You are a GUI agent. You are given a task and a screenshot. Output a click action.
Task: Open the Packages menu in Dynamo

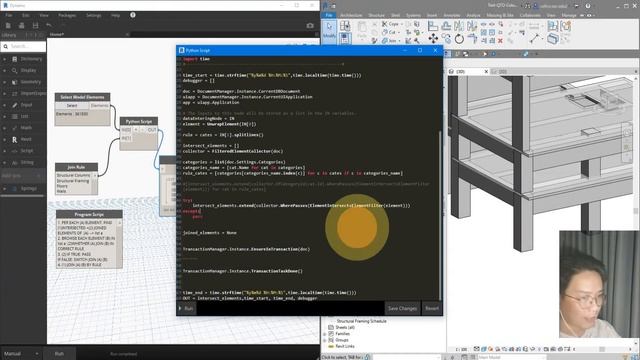point(67,15)
